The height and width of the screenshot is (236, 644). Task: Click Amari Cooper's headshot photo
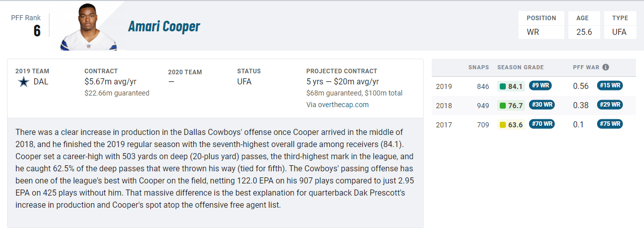[x=89, y=27]
